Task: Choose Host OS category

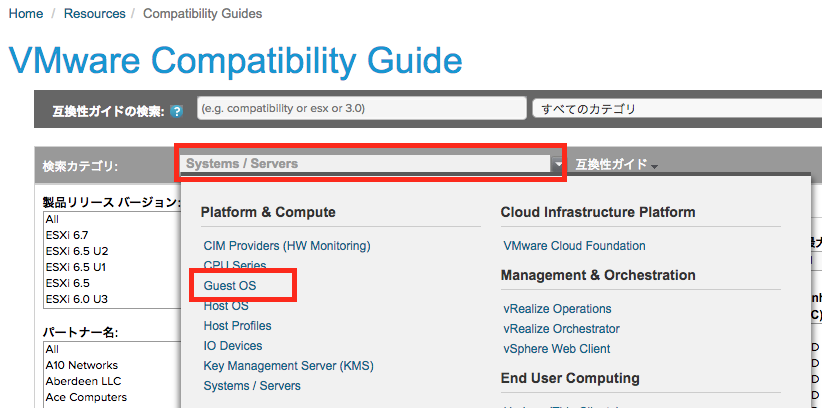Action: click(x=226, y=306)
